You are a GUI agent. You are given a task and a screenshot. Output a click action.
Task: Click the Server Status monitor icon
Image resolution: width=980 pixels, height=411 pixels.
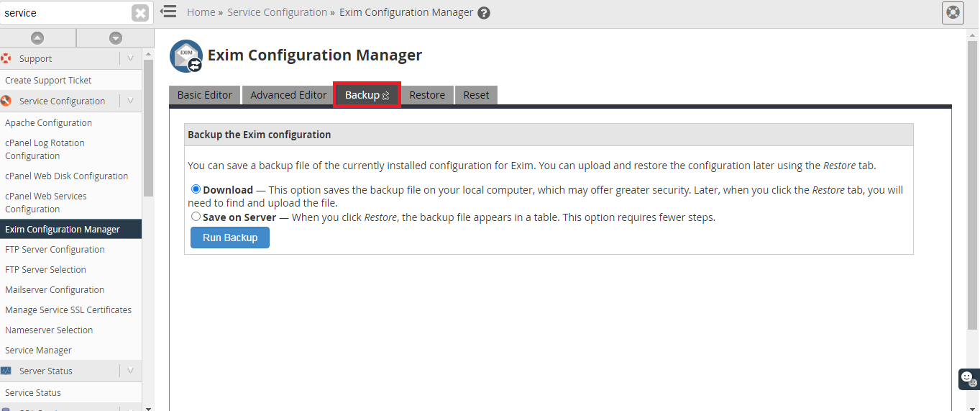click(x=6, y=371)
